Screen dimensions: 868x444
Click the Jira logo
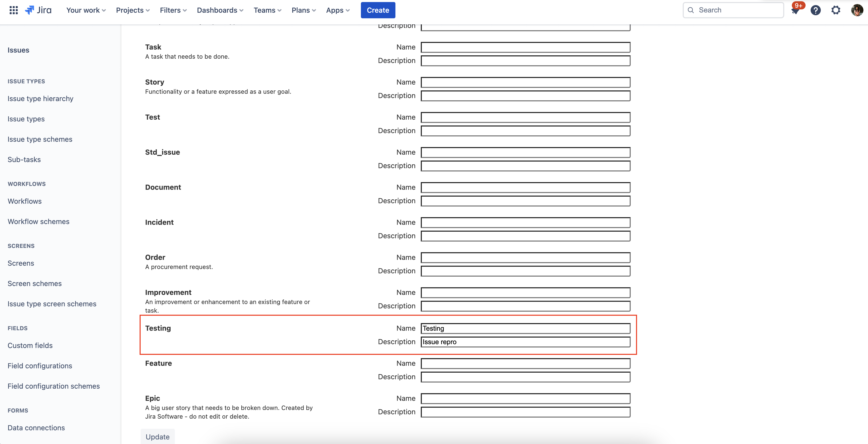(38, 10)
